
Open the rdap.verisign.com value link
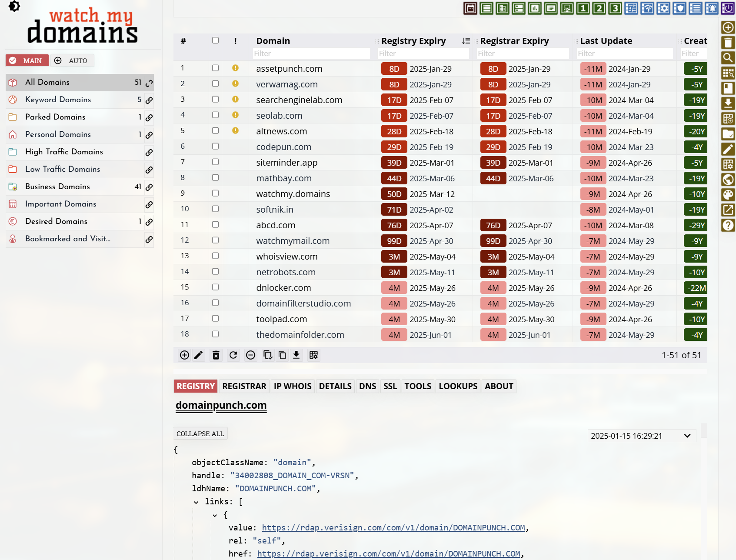393,527
